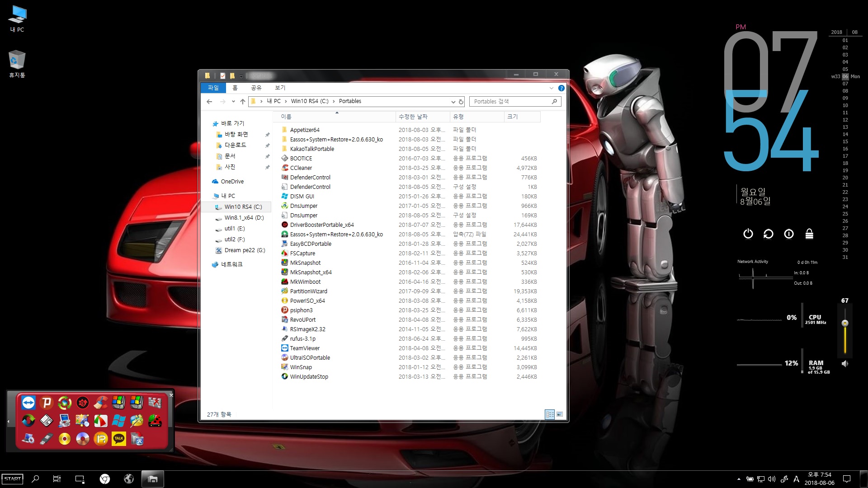This screenshot has width=868, height=488.
Task: Open taskbar search magnifier icon
Action: 35,479
